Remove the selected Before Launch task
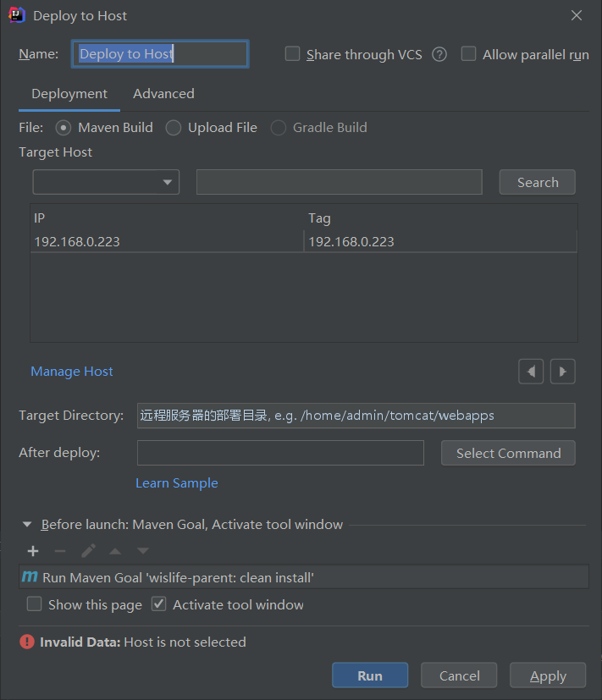 (x=60, y=550)
